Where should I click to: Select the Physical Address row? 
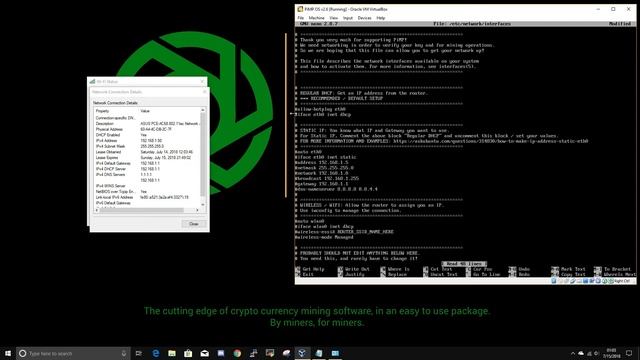click(x=147, y=129)
